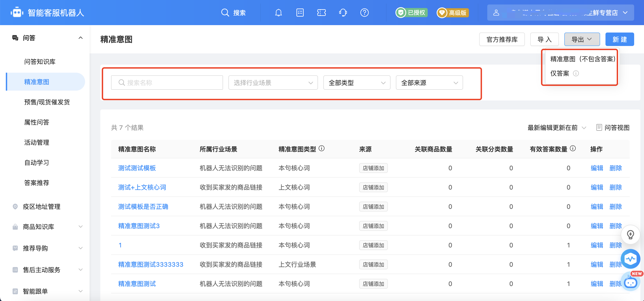Expand 售后主动服务 sidebar section
Viewport: 644px width, 301px height.
pyautogui.click(x=47, y=270)
